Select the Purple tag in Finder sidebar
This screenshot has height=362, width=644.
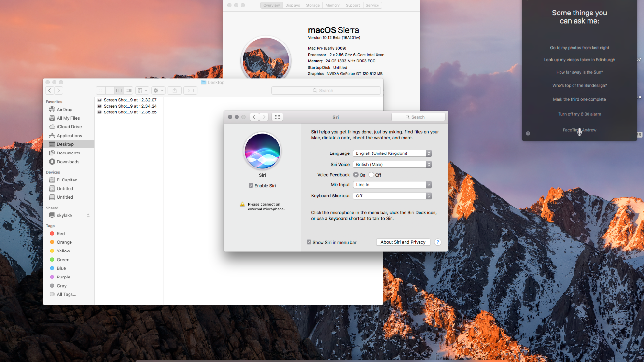coord(69,277)
